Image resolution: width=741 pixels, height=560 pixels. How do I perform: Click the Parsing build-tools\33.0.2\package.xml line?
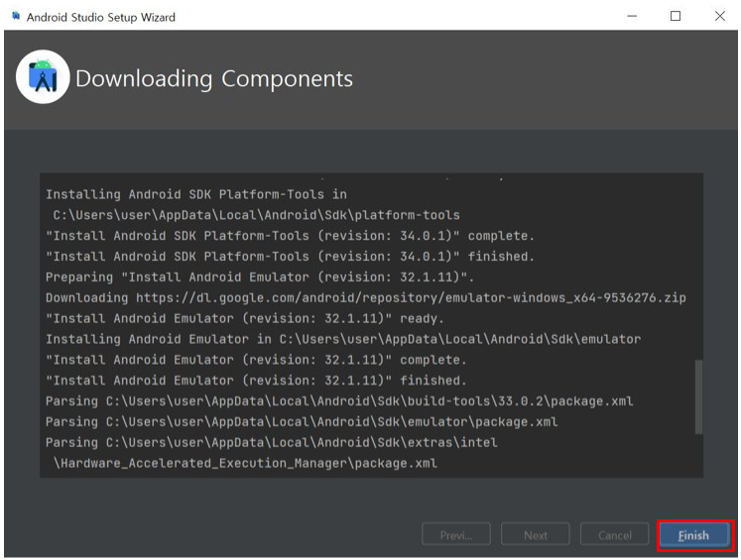pos(339,401)
